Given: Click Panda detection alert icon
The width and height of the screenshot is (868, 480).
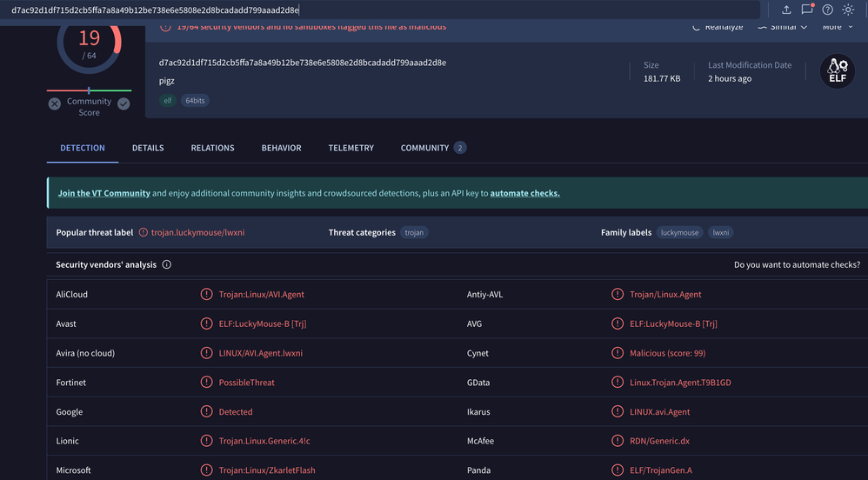Looking at the screenshot, I should coord(618,470).
